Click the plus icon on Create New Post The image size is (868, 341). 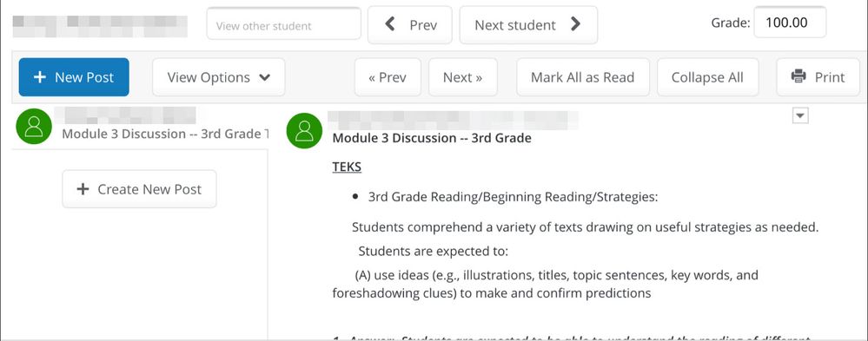(x=83, y=189)
